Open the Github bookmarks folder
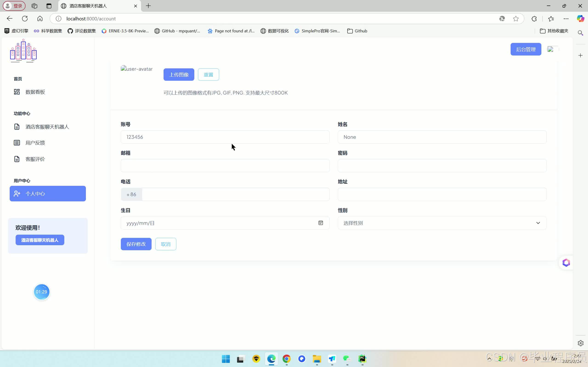588x367 pixels. (357, 31)
